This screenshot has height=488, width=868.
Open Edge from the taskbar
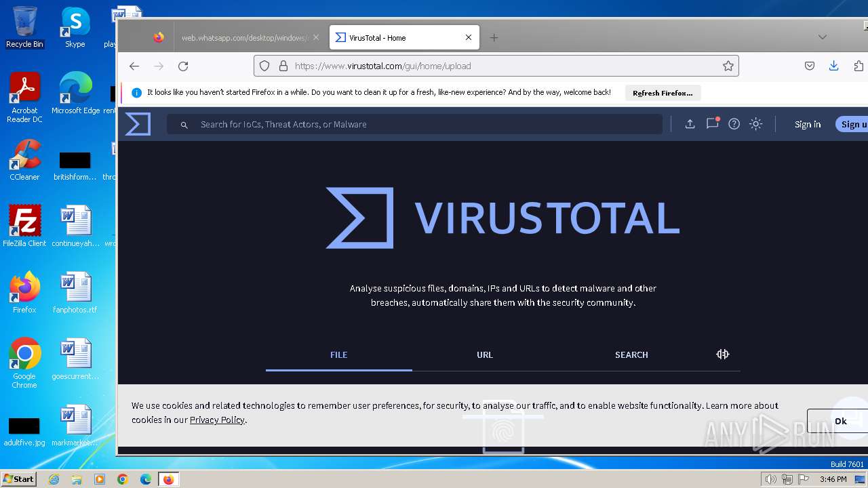click(146, 479)
